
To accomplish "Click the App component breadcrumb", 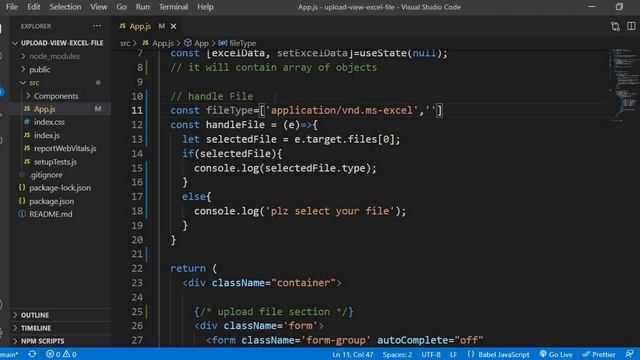I will tap(196, 43).
